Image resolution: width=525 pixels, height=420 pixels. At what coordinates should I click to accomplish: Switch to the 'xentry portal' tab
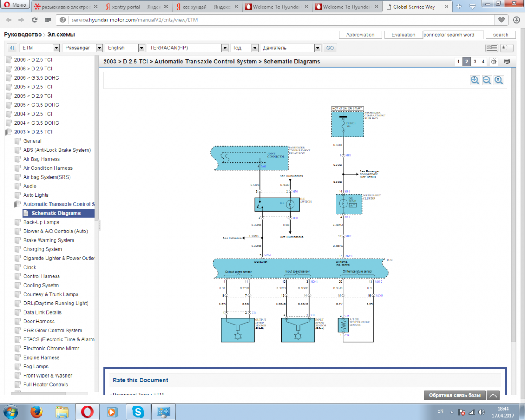[136, 7]
